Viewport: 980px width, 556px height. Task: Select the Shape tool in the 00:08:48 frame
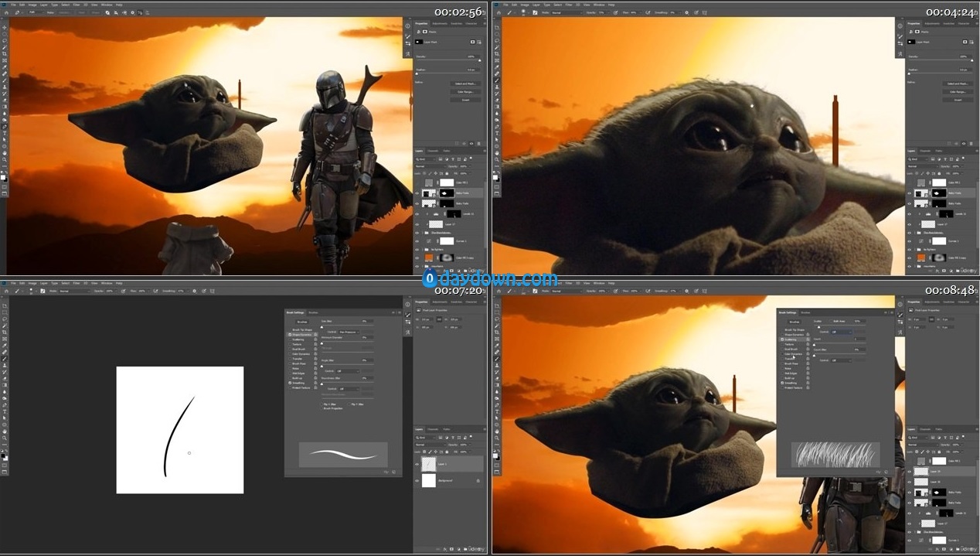(x=496, y=425)
